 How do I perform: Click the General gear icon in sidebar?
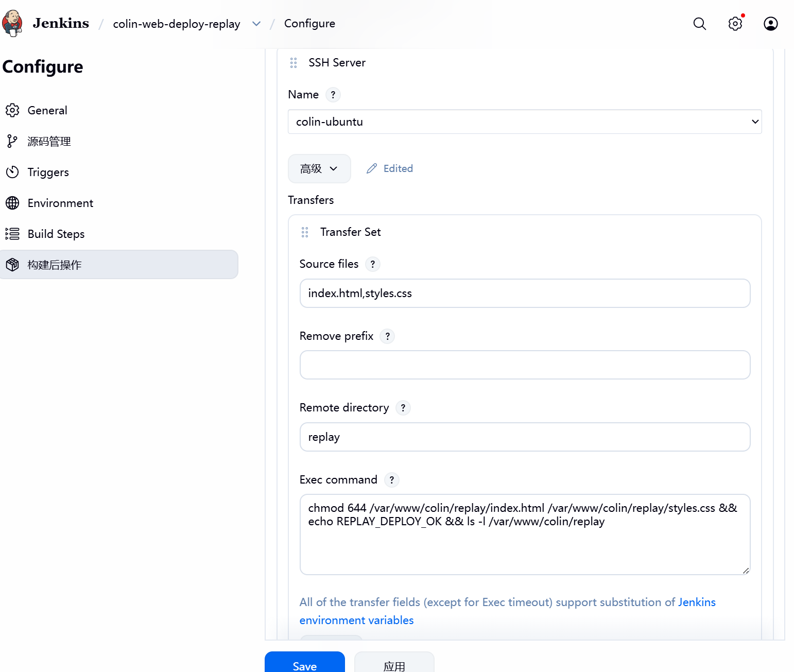click(x=12, y=110)
